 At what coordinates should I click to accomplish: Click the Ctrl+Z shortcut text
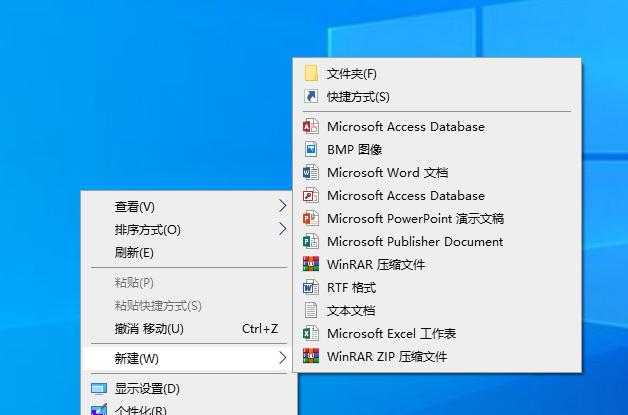tap(260, 328)
